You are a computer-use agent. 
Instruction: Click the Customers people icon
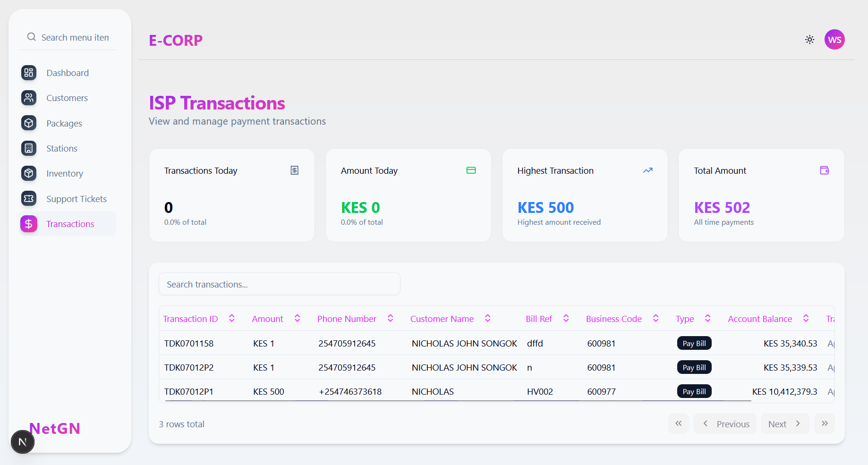(x=29, y=98)
